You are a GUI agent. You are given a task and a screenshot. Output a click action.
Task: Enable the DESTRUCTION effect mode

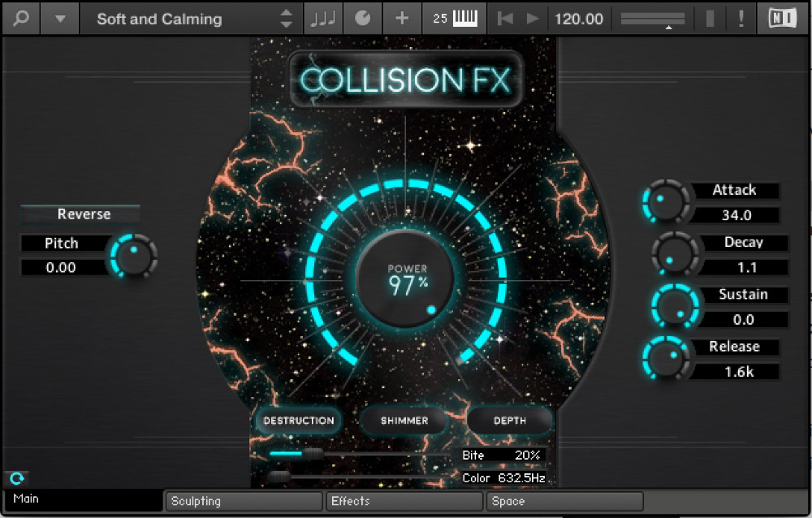click(x=298, y=421)
